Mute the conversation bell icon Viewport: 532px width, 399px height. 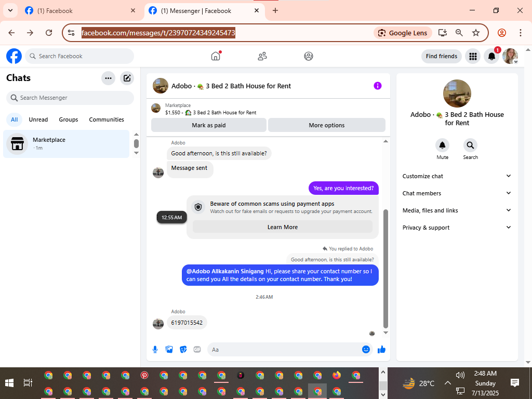[x=443, y=145]
